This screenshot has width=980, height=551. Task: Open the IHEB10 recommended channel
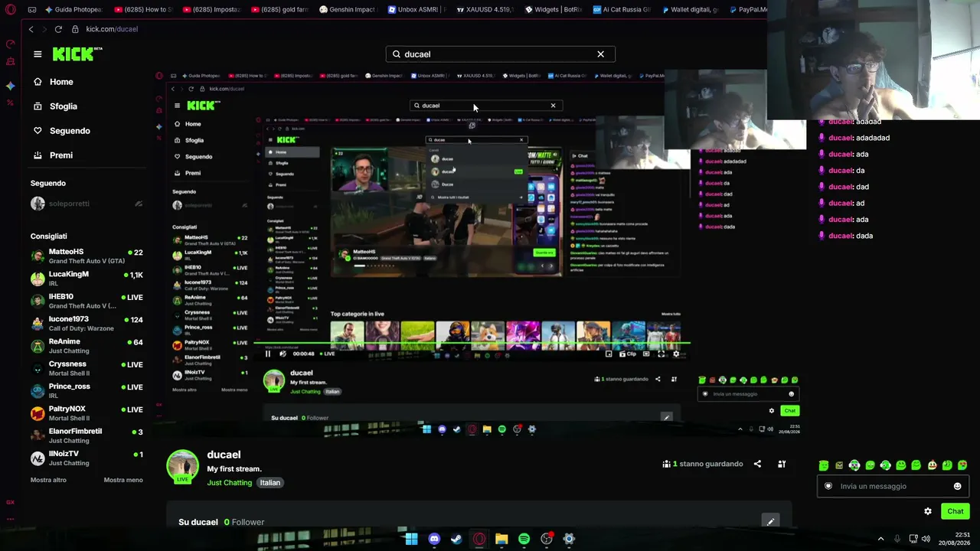pos(87,301)
